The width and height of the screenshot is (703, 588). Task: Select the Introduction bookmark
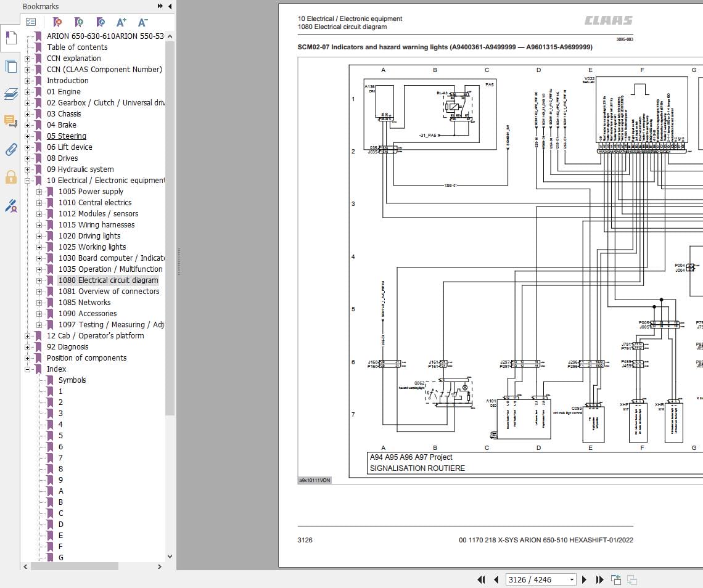(x=68, y=80)
